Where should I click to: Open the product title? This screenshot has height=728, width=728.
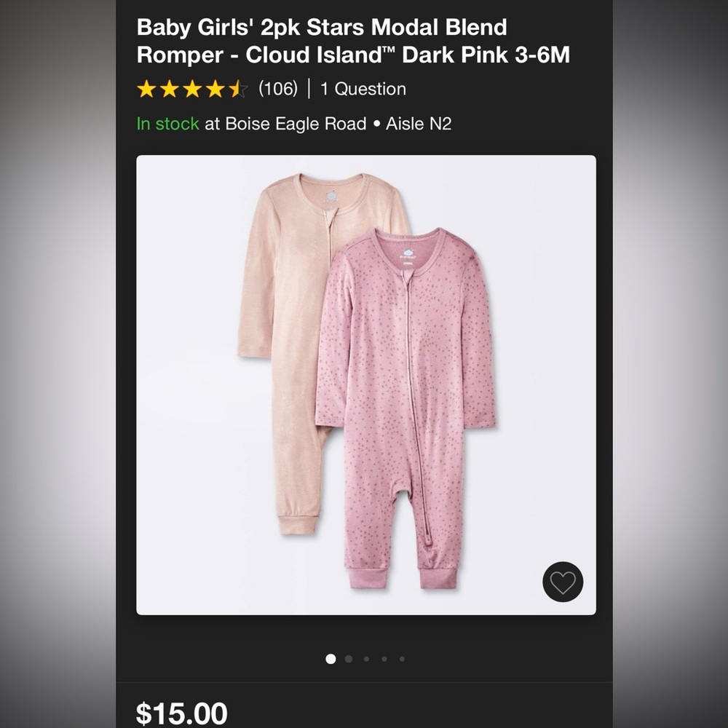click(x=353, y=40)
